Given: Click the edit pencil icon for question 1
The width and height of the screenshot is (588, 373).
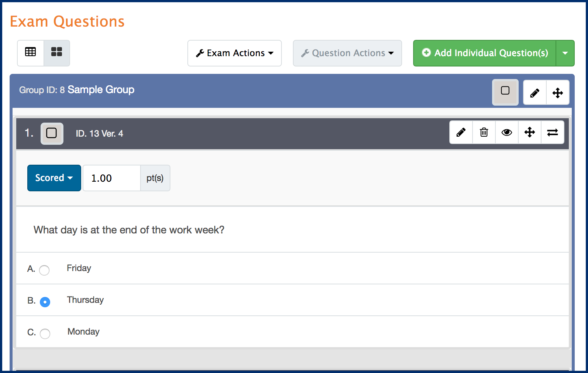Looking at the screenshot, I should [x=461, y=132].
